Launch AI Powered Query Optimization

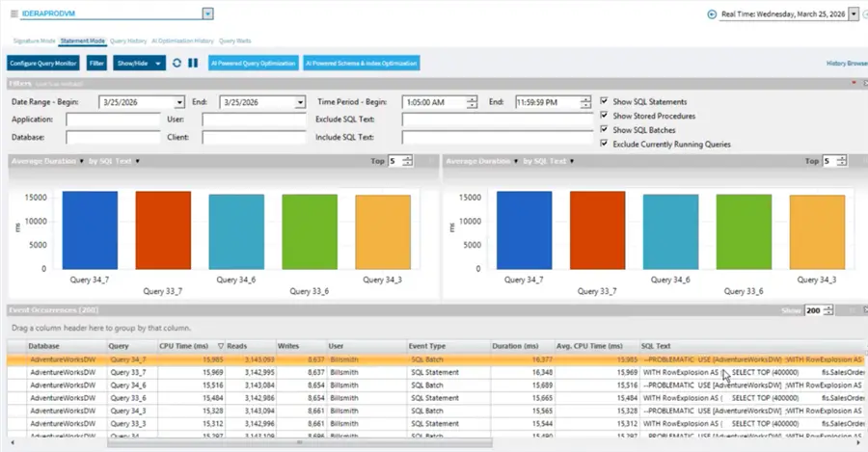[x=254, y=63]
